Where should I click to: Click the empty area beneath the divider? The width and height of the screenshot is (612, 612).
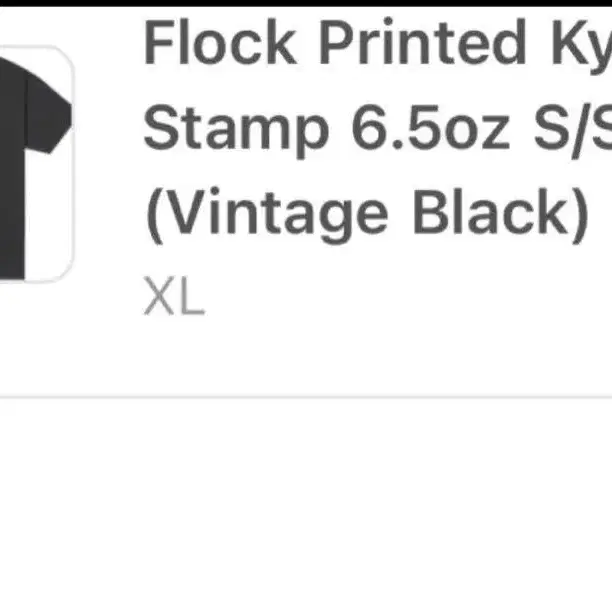(x=306, y=505)
